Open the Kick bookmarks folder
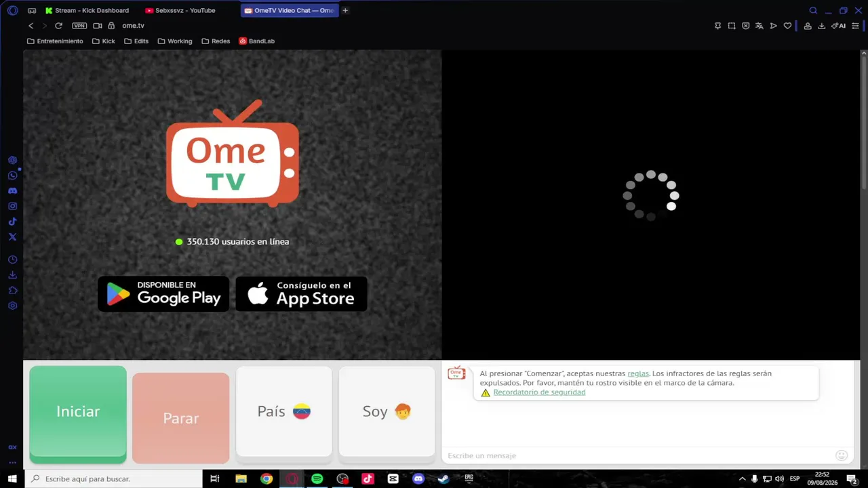The image size is (868, 488). (x=103, y=41)
